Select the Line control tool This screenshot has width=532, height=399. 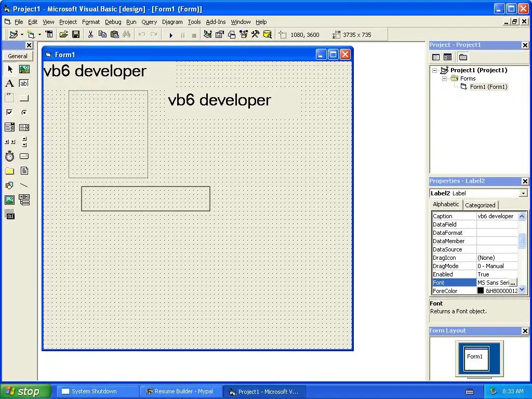(24, 185)
